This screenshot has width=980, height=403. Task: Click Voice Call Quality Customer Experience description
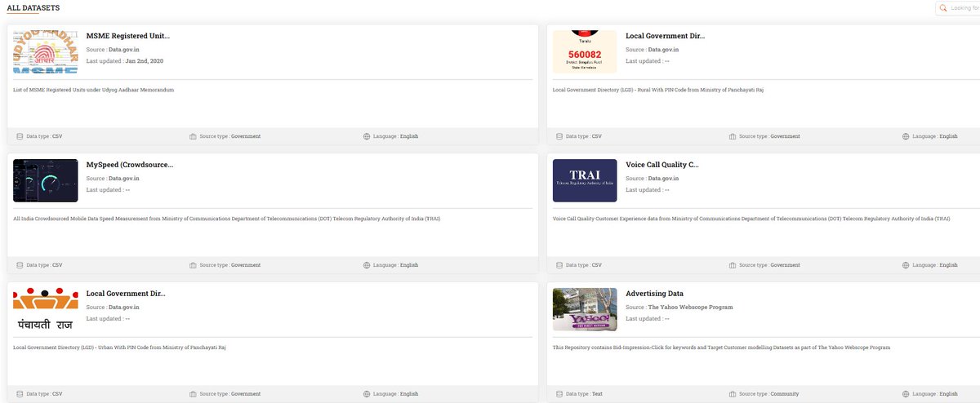[751, 219]
